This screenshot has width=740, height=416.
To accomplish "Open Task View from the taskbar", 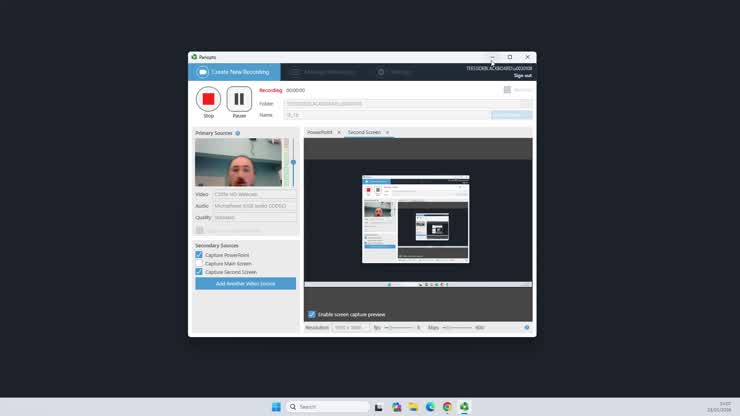I will 378,407.
